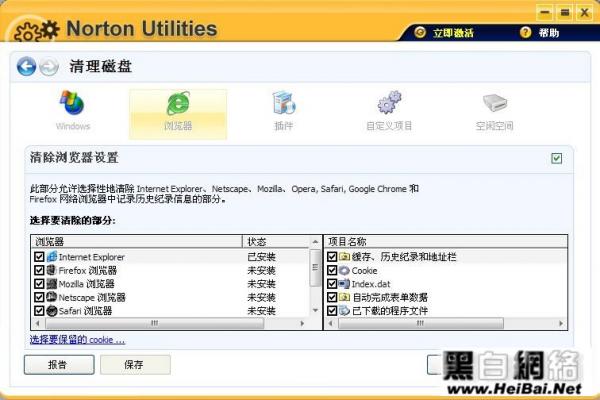
Task: Open 帮助 help
Action: click(x=549, y=33)
